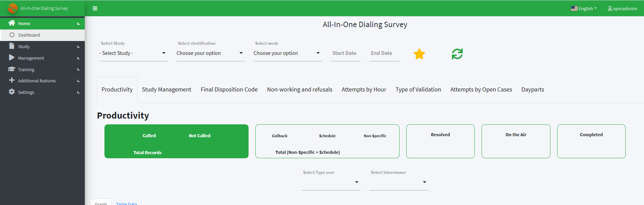
Task: Click the Settings gear icon in sidebar
Action: tap(12, 92)
